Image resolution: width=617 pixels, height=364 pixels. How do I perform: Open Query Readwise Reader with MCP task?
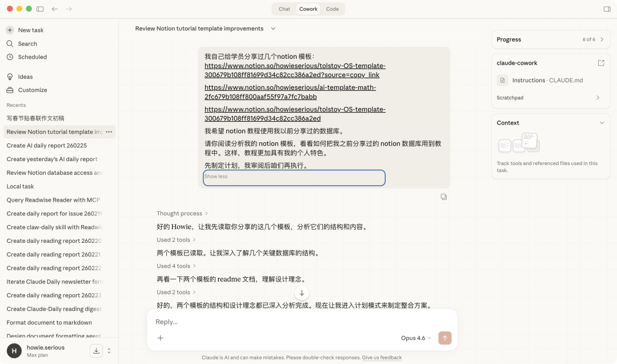tap(53, 200)
